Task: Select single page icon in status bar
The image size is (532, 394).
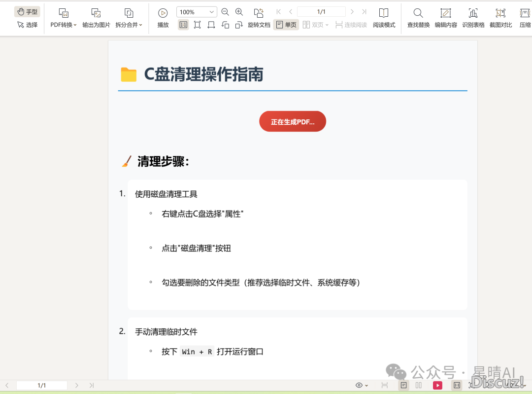Action: point(404,385)
